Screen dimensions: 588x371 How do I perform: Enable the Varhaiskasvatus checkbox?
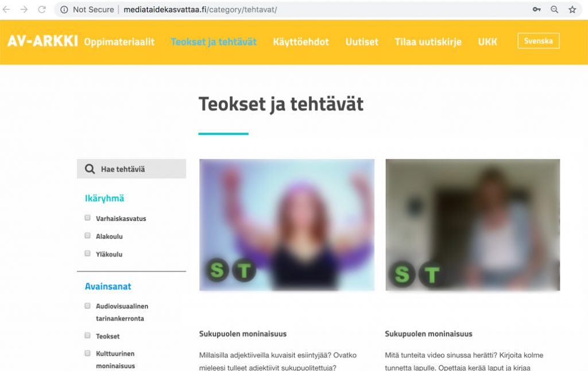(x=87, y=218)
